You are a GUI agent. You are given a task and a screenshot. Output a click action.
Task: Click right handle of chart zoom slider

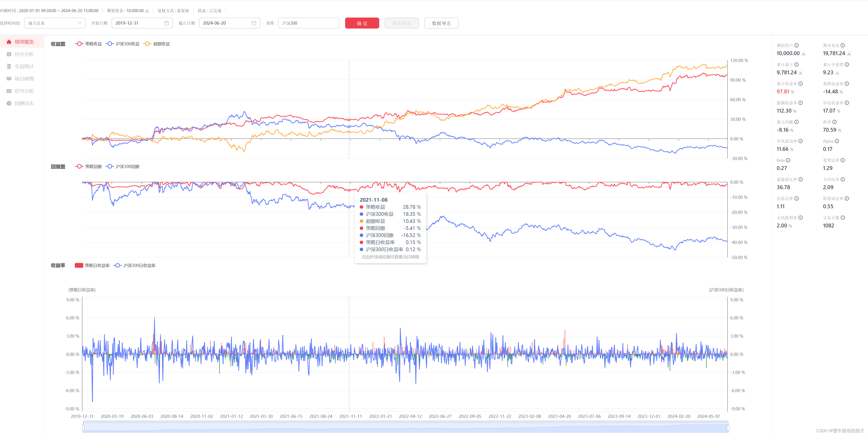(x=728, y=427)
